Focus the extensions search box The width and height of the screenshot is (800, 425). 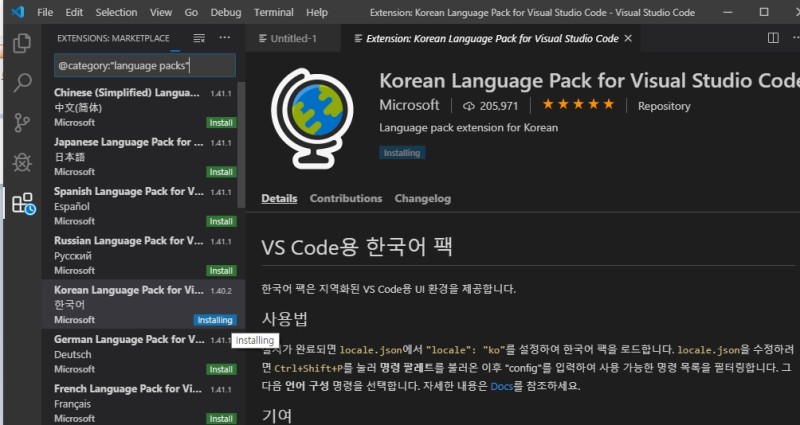145,66
